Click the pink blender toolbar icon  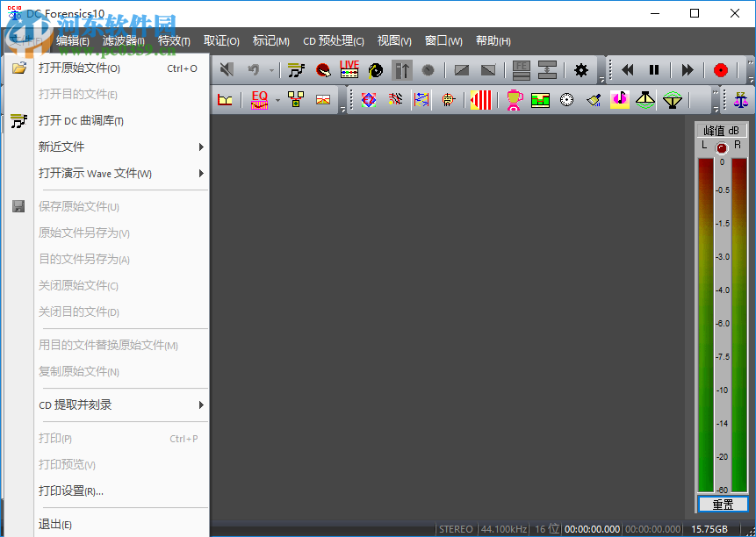click(x=515, y=100)
